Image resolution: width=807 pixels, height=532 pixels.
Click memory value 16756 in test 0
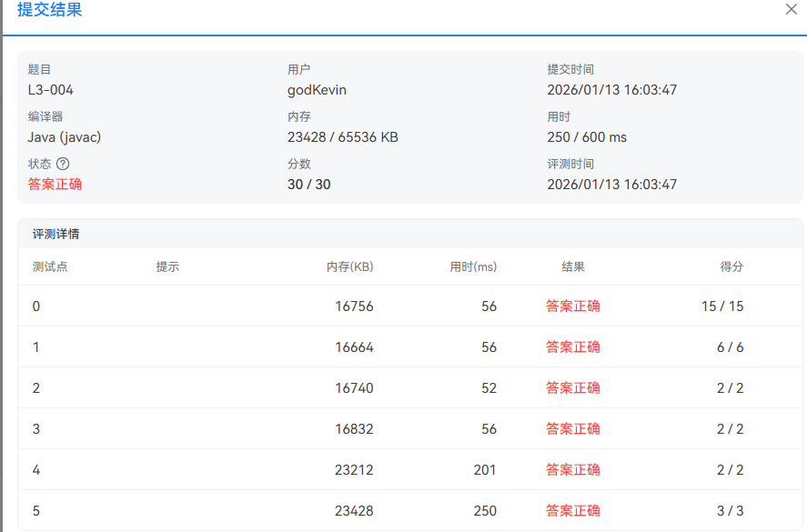coord(354,306)
